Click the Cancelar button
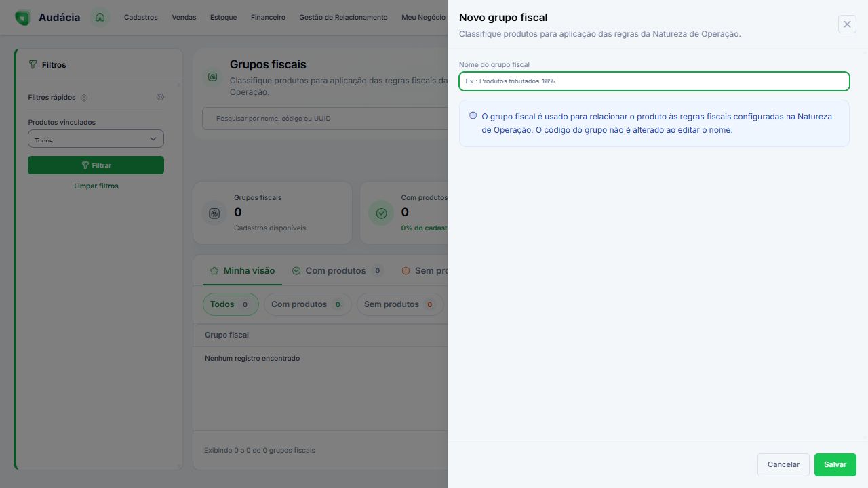The image size is (868, 488). click(x=783, y=465)
